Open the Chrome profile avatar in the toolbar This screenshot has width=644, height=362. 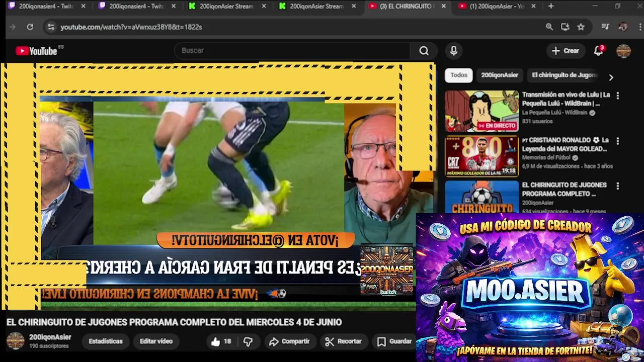pos(623,27)
